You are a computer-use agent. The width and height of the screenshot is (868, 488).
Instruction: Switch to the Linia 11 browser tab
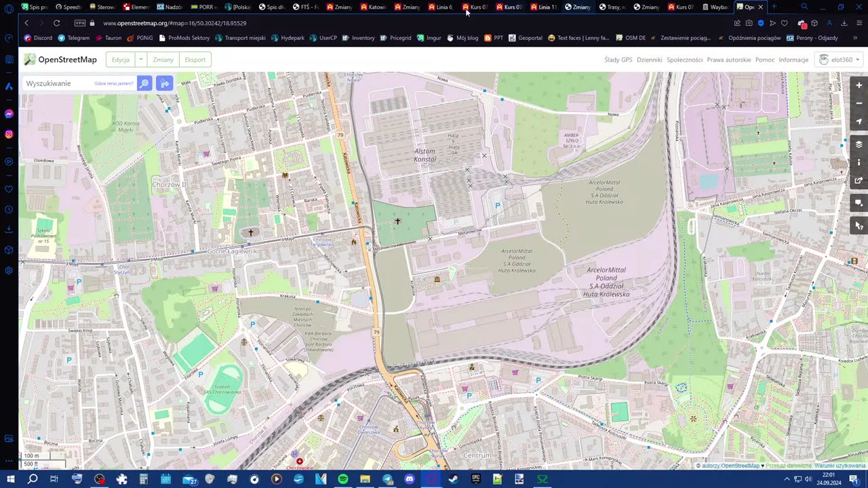click(544, 7)
